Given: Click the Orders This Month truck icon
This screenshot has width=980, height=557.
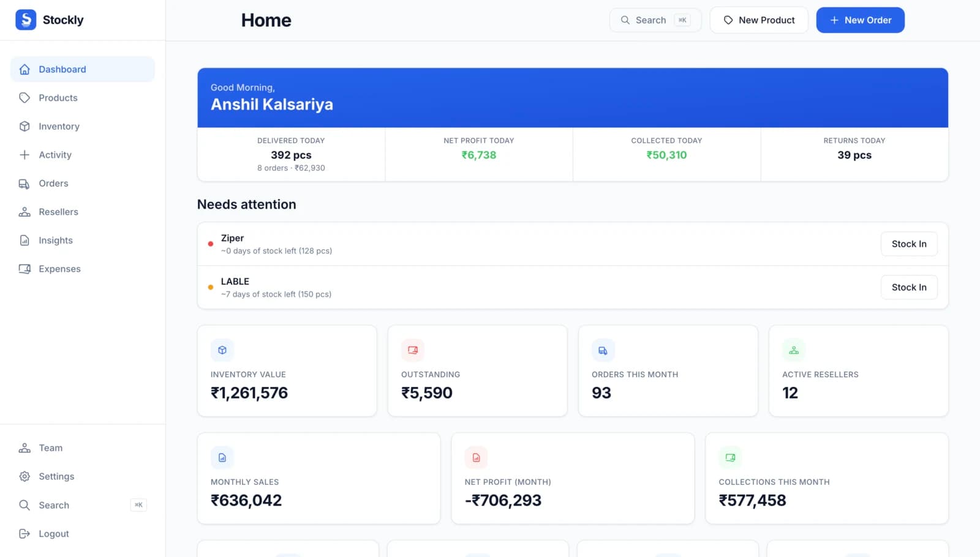Looking at the screenshot, I should 603,350.
